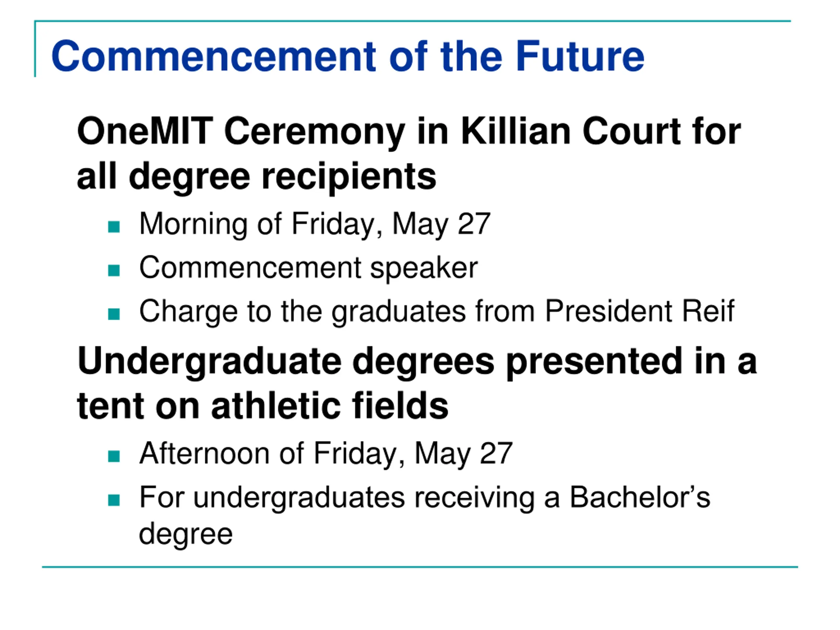
Task: Select the Commencement of the Future title
Action: pyautogui.click(x=347, y=56)
